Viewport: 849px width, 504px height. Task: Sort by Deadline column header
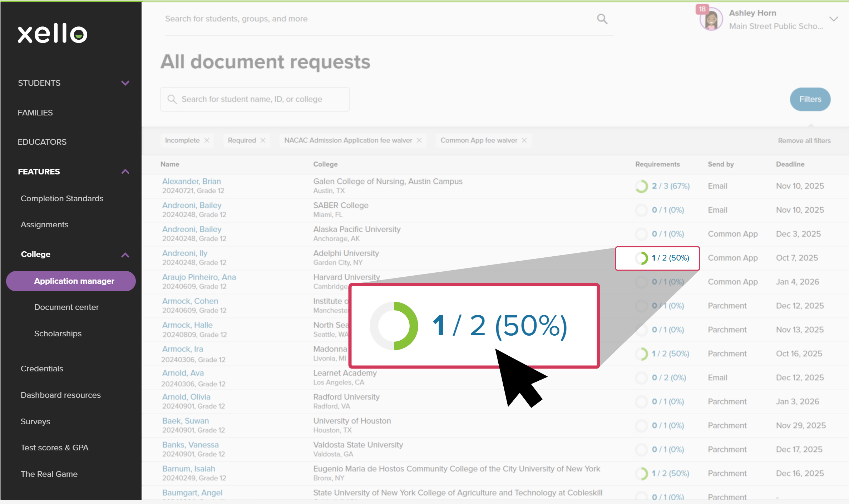click(x=790, y=164)
